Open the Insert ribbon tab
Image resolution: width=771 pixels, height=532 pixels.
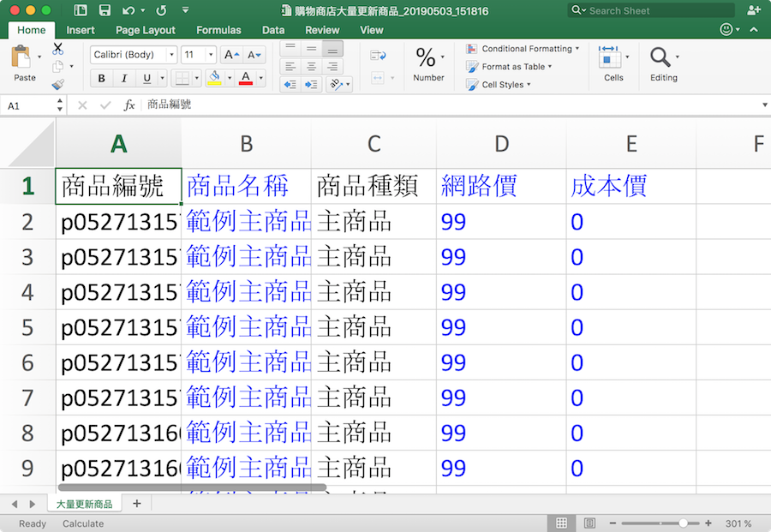click(x=81, y=30)
